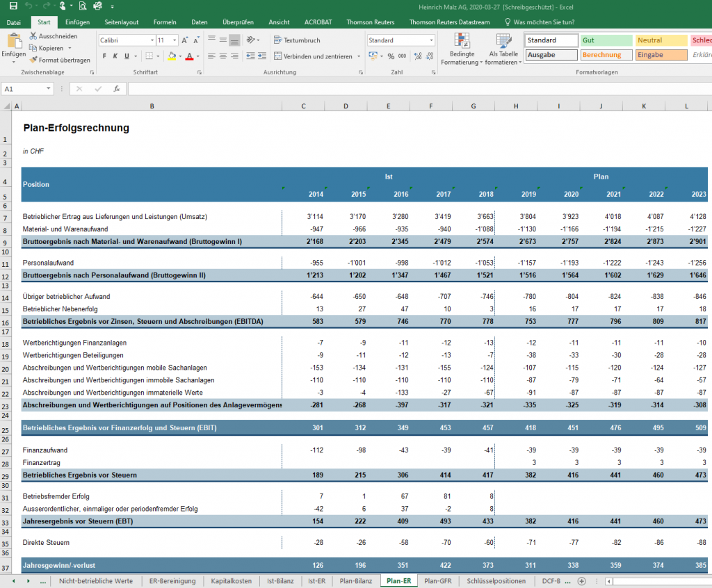
Task: Click the formula bar input area
Action: [419, 89]
